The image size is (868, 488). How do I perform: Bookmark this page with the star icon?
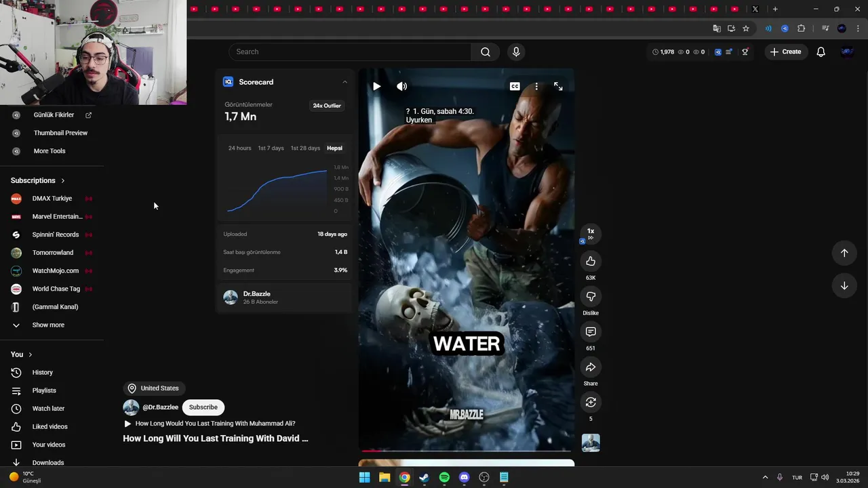pos(746,28)
